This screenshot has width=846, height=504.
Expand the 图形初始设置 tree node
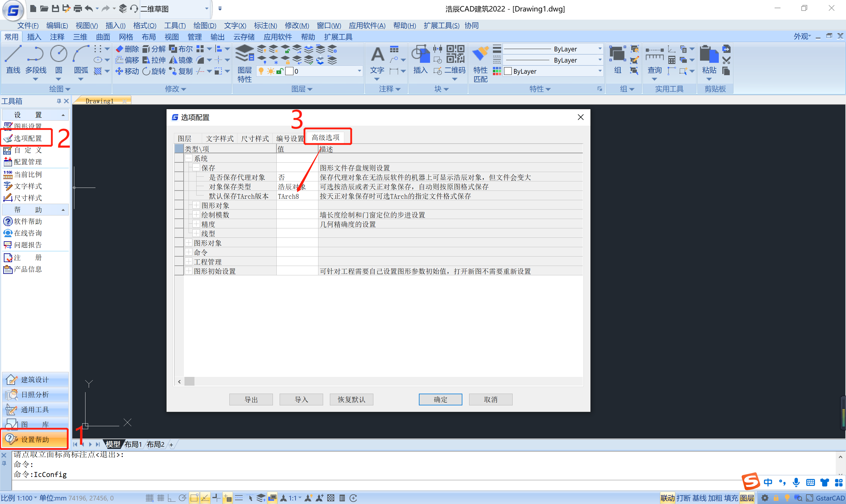pos(189,271)
